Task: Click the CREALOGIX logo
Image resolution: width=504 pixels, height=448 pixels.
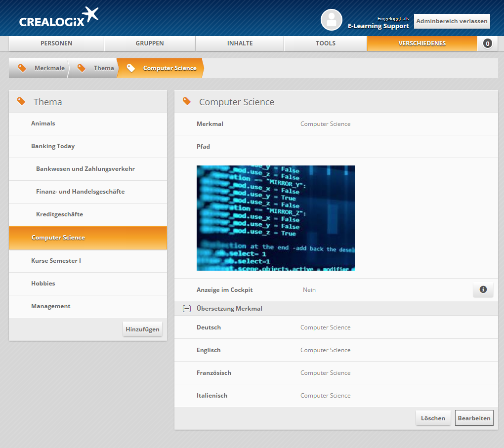Action: [58, 17]
